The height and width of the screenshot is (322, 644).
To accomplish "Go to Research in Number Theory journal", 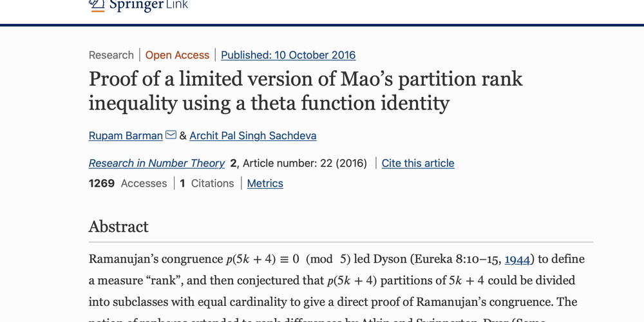I will (x=156, y=164).
